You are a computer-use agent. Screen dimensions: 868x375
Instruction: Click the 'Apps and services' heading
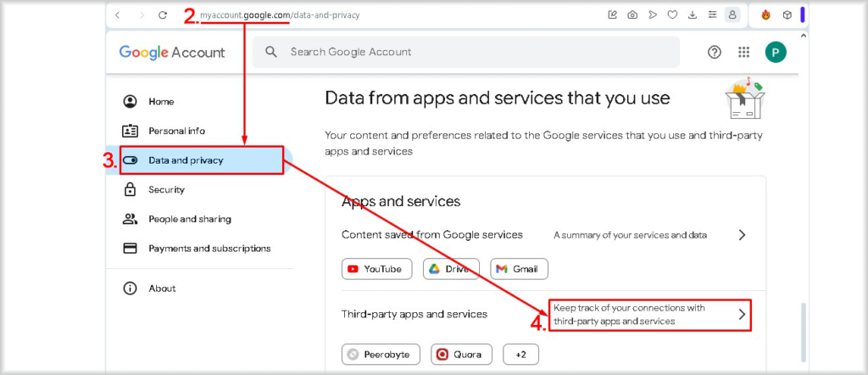[x=401, y=201]
